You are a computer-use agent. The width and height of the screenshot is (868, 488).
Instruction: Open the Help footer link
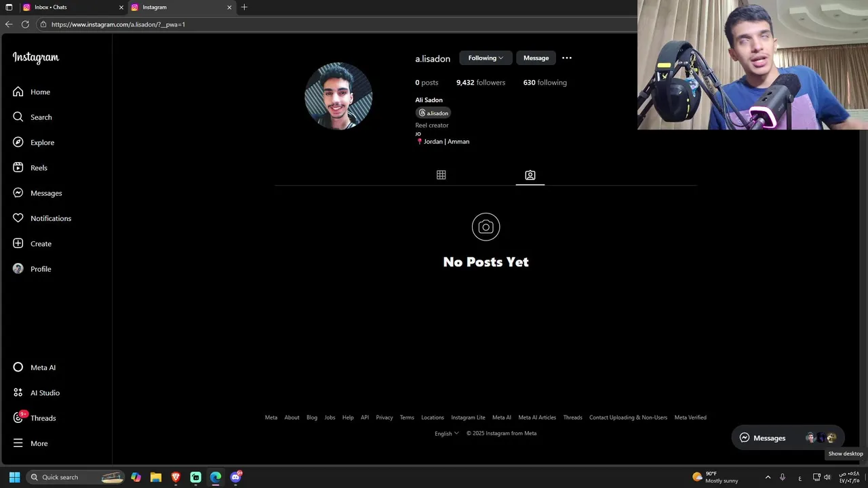(348, 418)
